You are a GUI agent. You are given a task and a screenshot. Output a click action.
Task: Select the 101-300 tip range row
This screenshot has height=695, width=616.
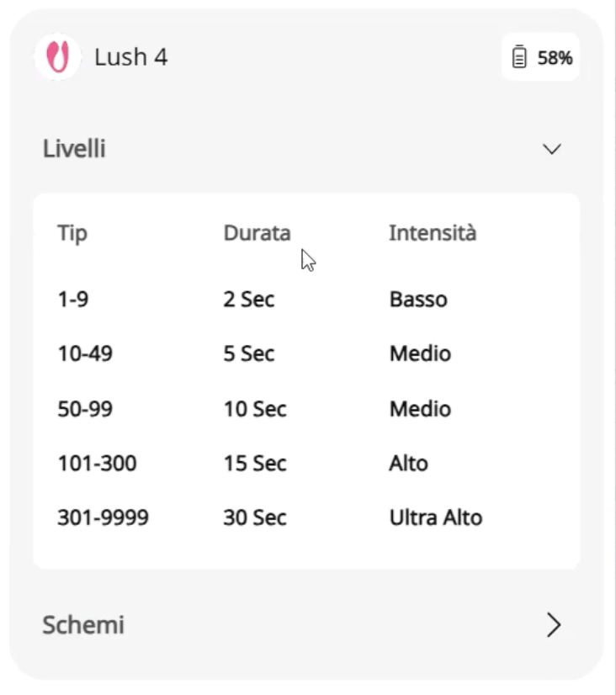click(97, 463)
